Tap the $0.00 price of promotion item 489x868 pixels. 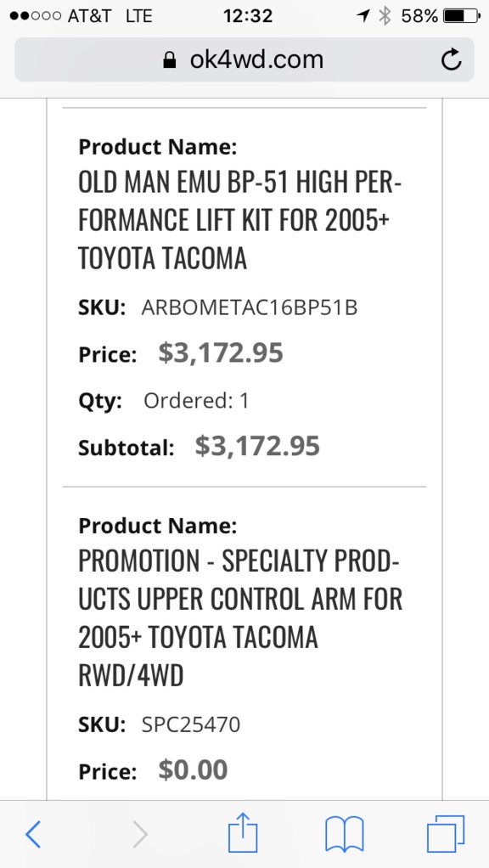tap(193, 770)
